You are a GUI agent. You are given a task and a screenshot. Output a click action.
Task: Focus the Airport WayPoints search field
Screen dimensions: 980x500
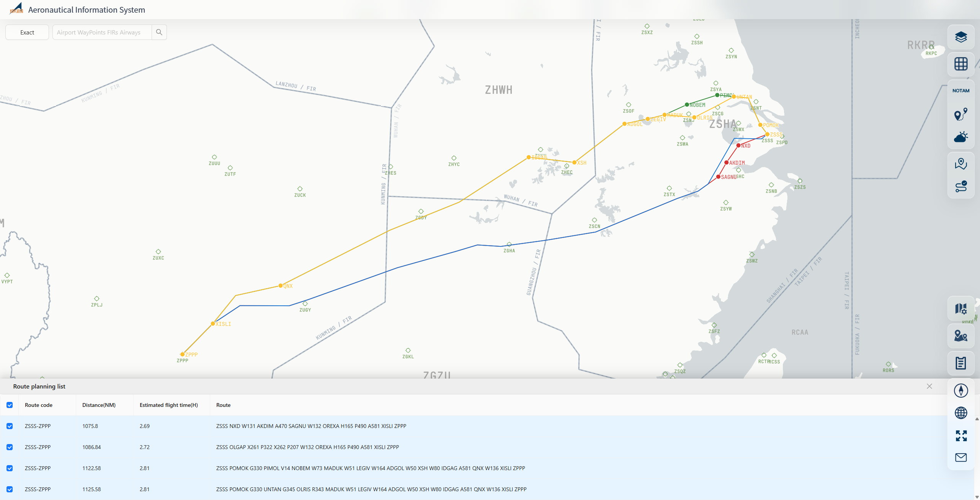102,33
